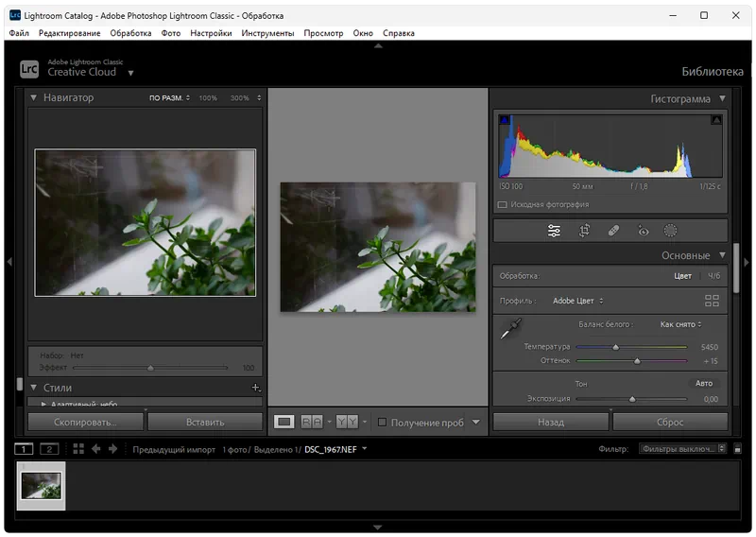This screenshot has width=756, height=537.
Task: Select the Red eye correction tool
Action: pos(643,231)
